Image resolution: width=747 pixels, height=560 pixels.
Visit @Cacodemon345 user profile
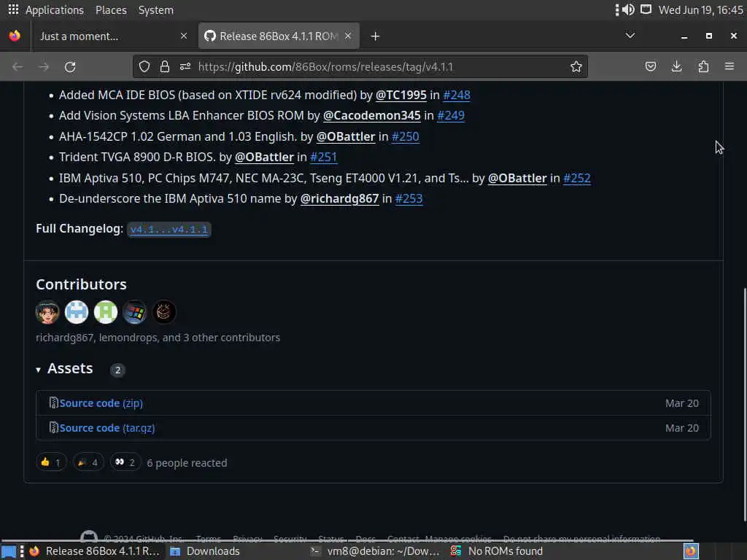tap(371, 115)
